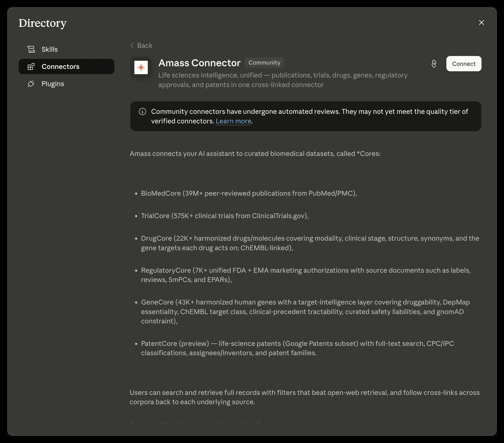Viewport: 504px width, 443px height.
Task: Click the PatentCore (preview) bullet text
Action: tap(297, 348)
